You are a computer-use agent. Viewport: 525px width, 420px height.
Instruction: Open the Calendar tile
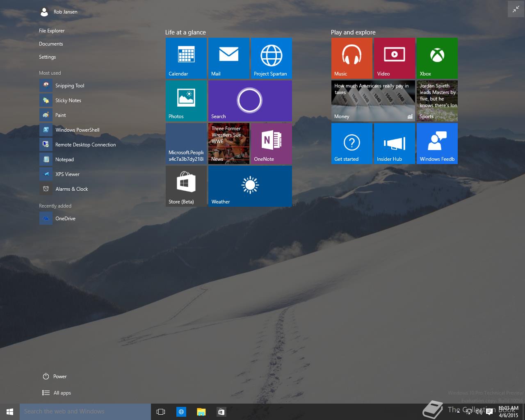click(x=186, y=58)
